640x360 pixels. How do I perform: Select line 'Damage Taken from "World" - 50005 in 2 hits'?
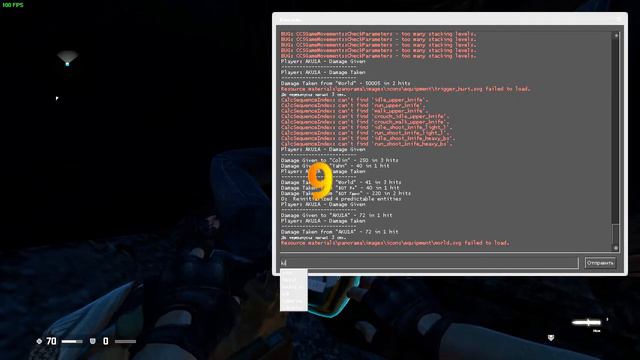point(345,83)
